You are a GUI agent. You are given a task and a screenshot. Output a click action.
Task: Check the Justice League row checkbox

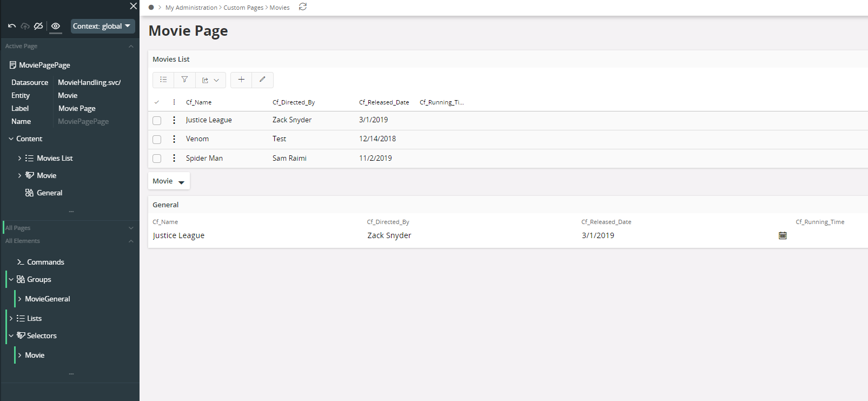157,121
